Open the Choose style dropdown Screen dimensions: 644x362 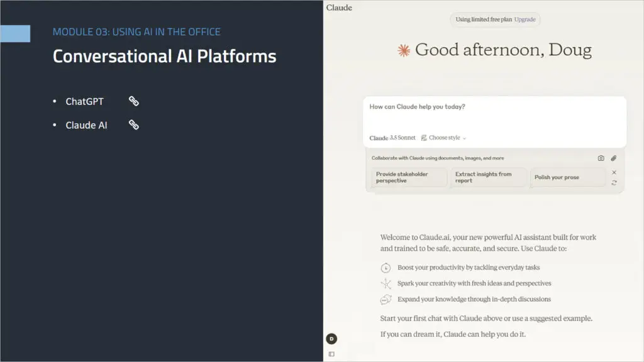[x=443, y=138]
